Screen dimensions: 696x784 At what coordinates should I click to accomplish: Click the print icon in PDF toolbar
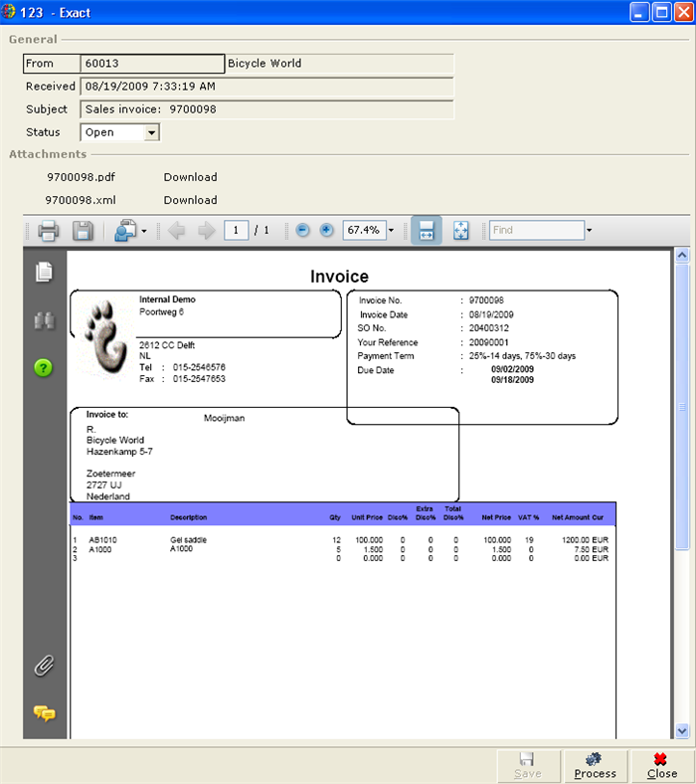click(x=48, y=231)
